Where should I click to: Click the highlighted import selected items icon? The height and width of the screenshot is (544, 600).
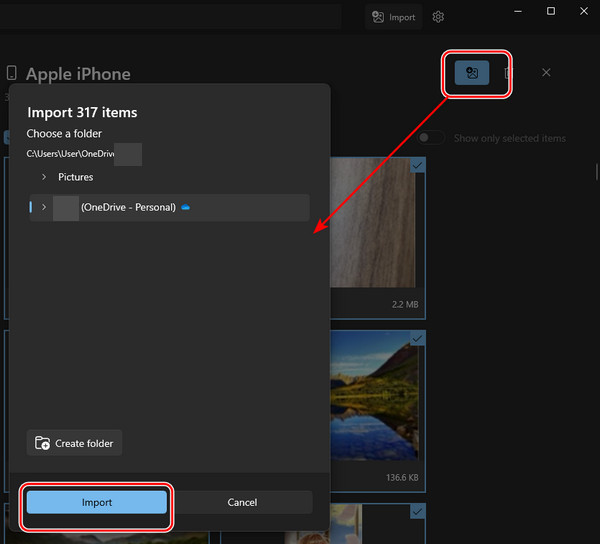(472, 73)
